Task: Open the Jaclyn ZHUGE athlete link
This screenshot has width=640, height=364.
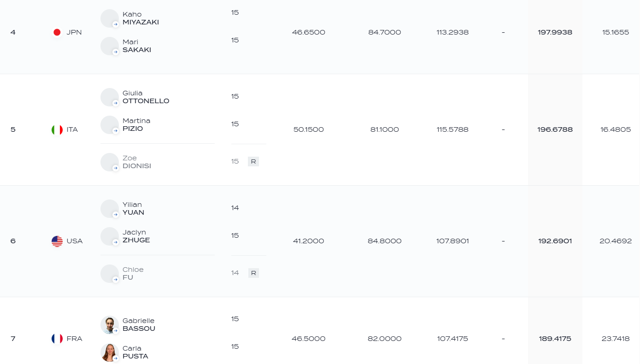Action: [x=136, y=236]
